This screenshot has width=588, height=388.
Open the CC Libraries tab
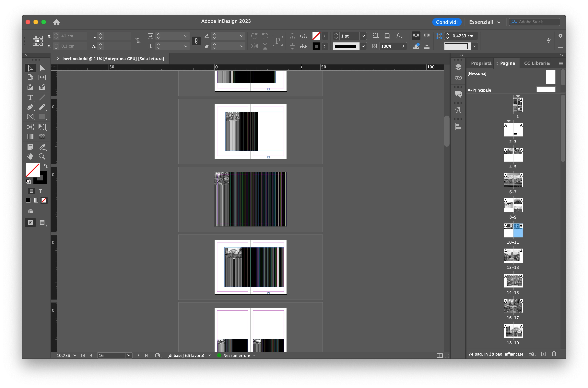[537, 63]
